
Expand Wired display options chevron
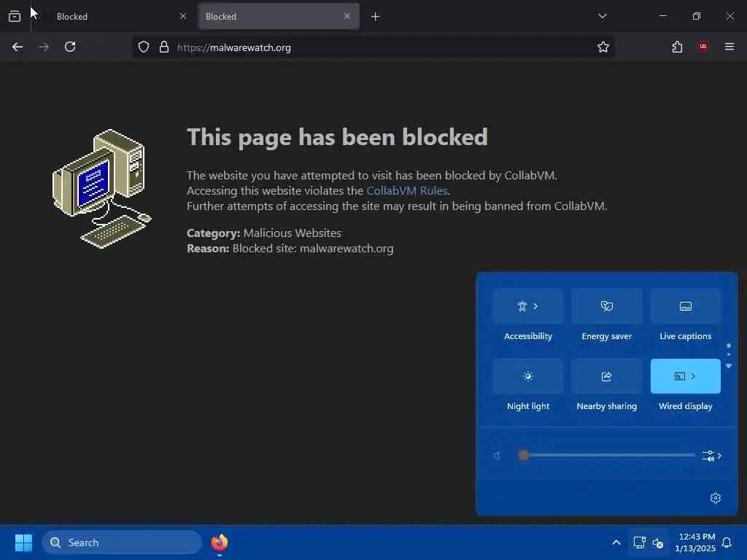pos(693,376)
